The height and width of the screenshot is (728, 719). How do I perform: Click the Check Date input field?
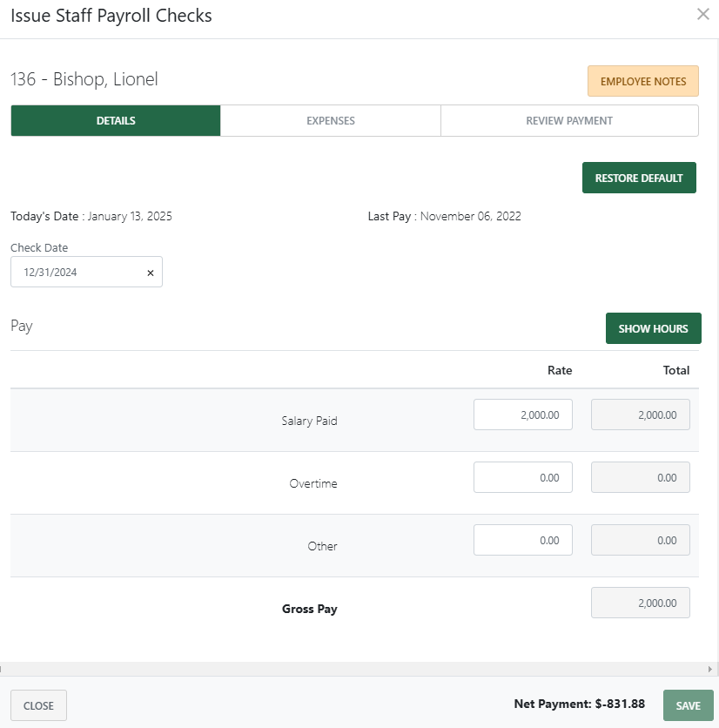(78, 273)
